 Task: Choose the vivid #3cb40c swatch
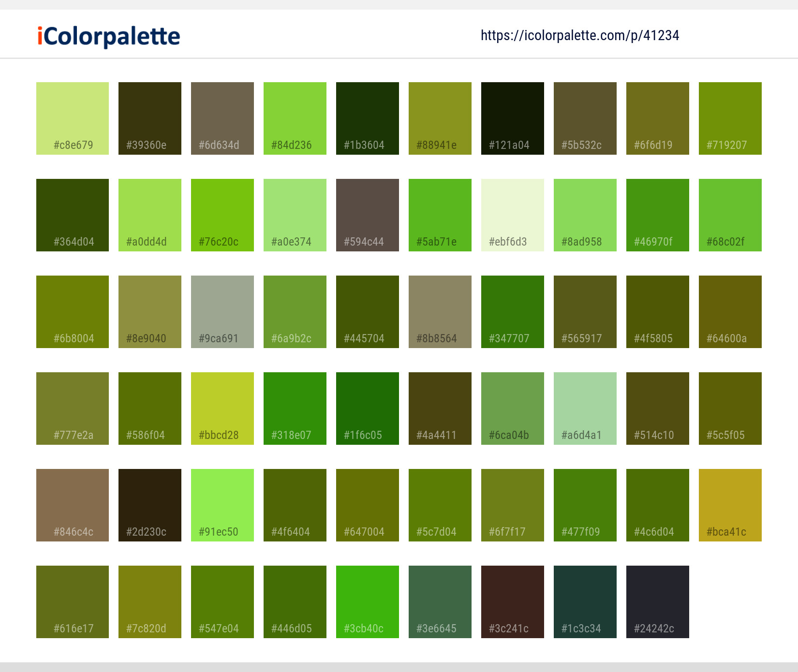coord(368,602)
